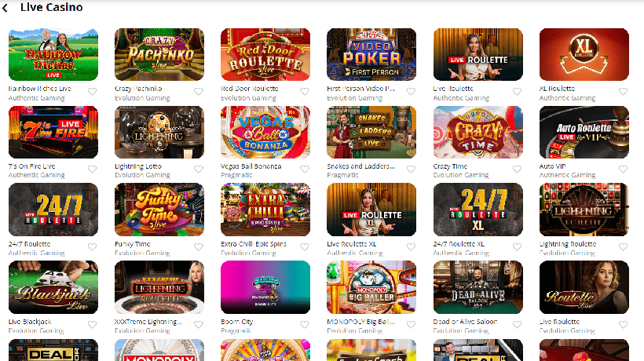The image size is (644, 361).
Task: Click the Auto VIP game name
Action: click(x=552, y=166)
